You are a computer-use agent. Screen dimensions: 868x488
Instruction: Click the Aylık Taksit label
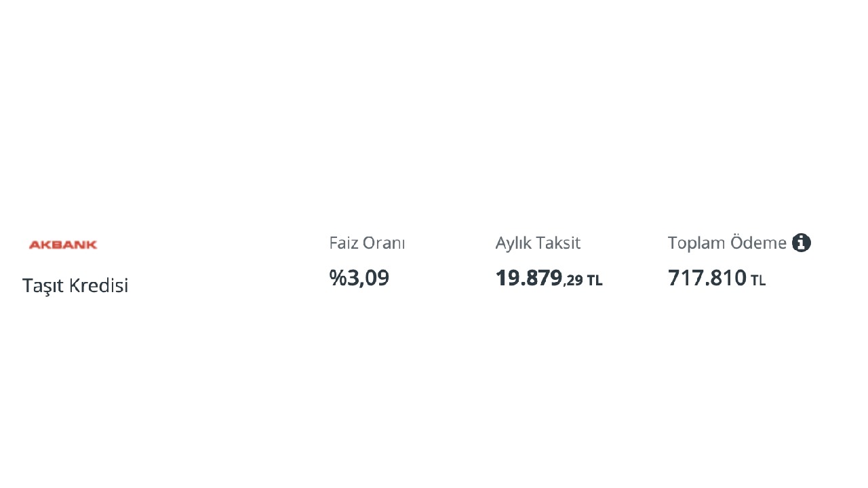(538, 243)
